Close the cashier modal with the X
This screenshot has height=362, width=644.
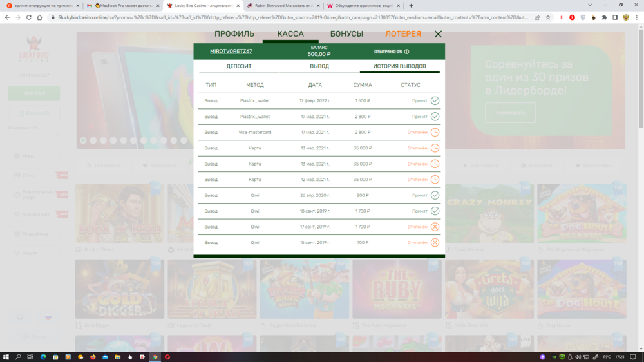(438, 34)
